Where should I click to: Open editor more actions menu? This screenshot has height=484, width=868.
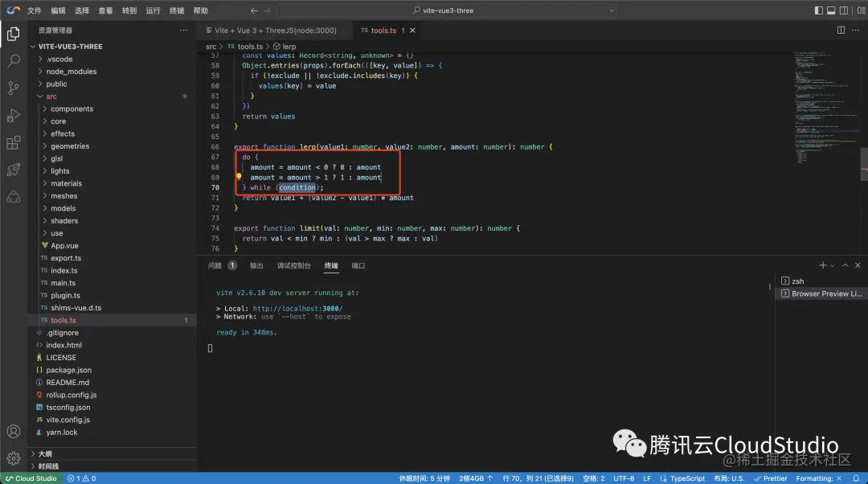(x=856, y=31)
